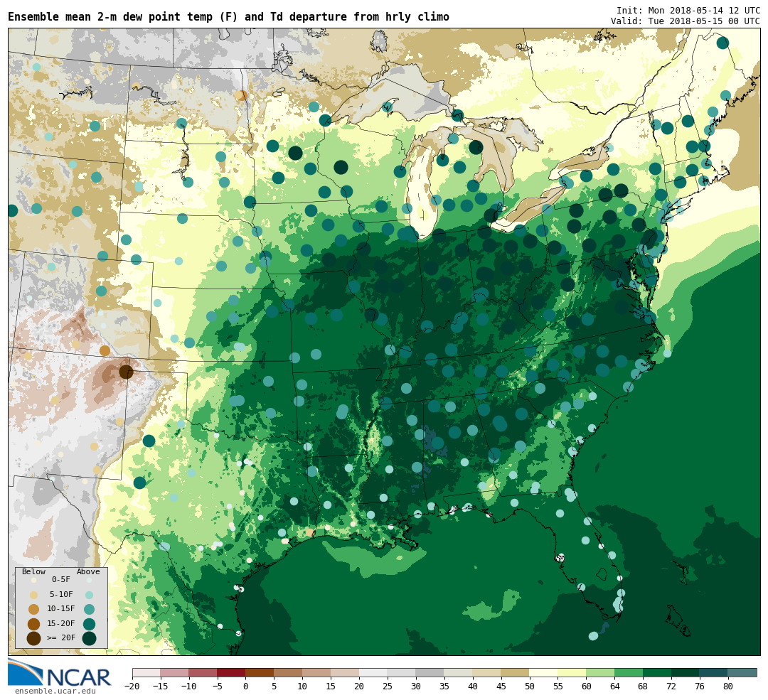
Task: Pick the 60 to 64 light green swatch
Action: pyautogui.click(x=601, y=672)
